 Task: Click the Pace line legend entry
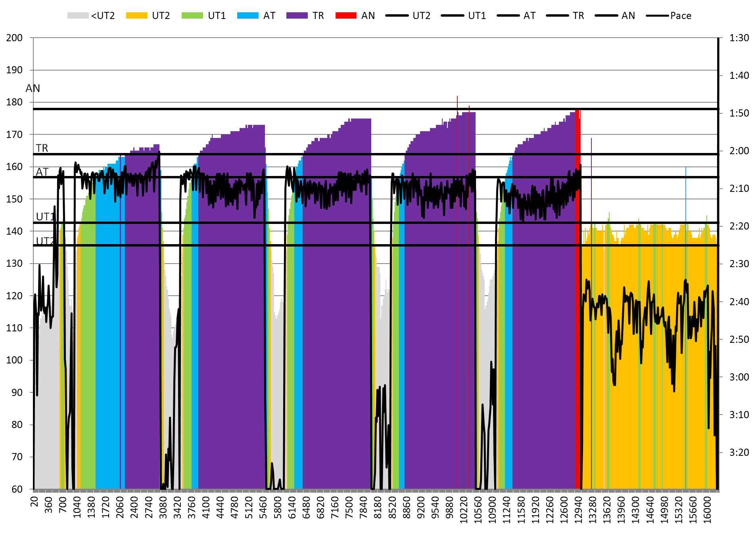click(669, 16)
